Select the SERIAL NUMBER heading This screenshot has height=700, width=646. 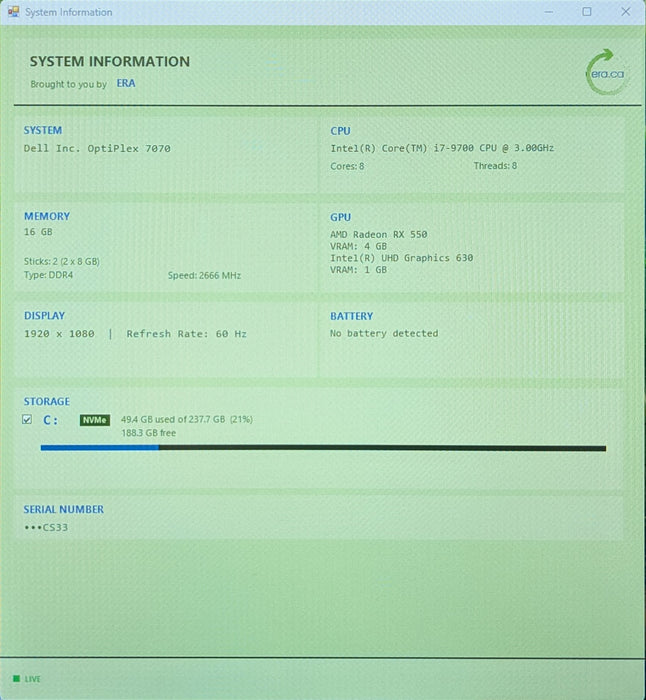click(x=63, y=509)
